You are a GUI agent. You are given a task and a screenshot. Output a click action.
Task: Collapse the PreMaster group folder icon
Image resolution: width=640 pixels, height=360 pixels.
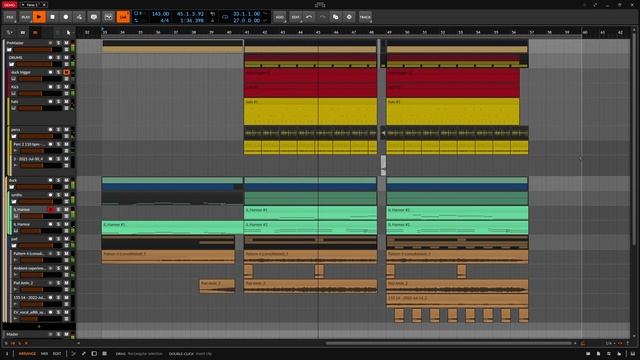[9, 50]
